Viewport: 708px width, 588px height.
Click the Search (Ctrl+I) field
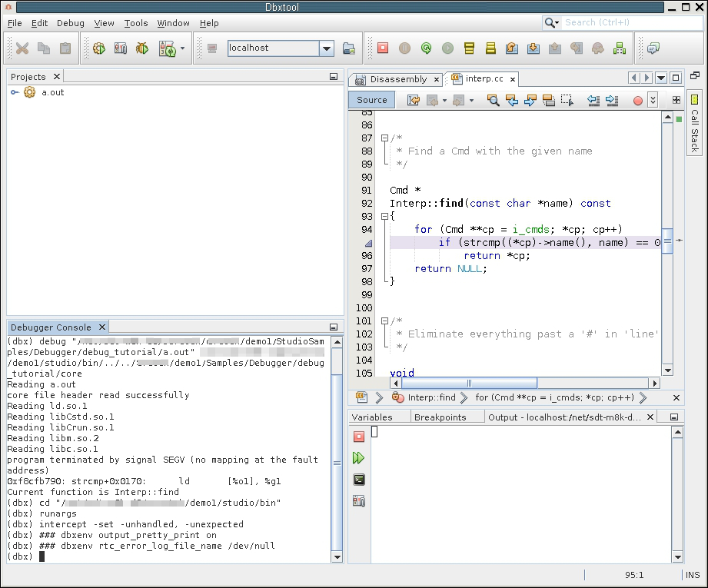(632, 22)
